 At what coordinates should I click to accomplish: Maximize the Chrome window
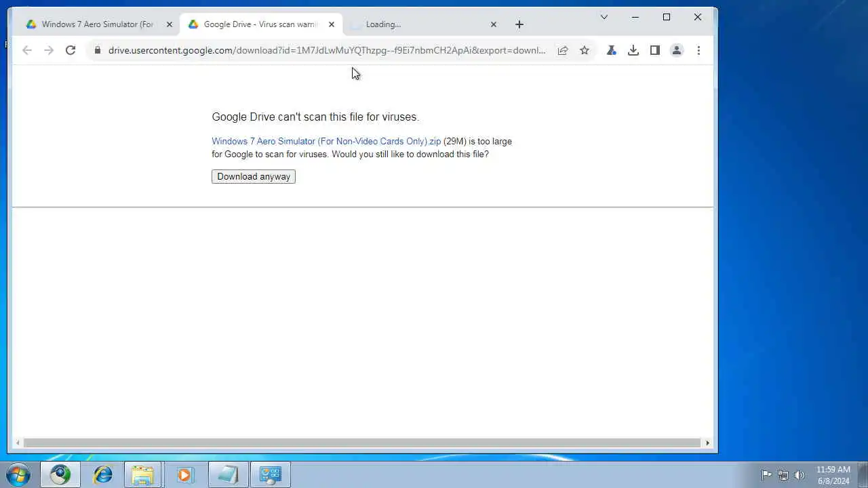coord(667,17)
